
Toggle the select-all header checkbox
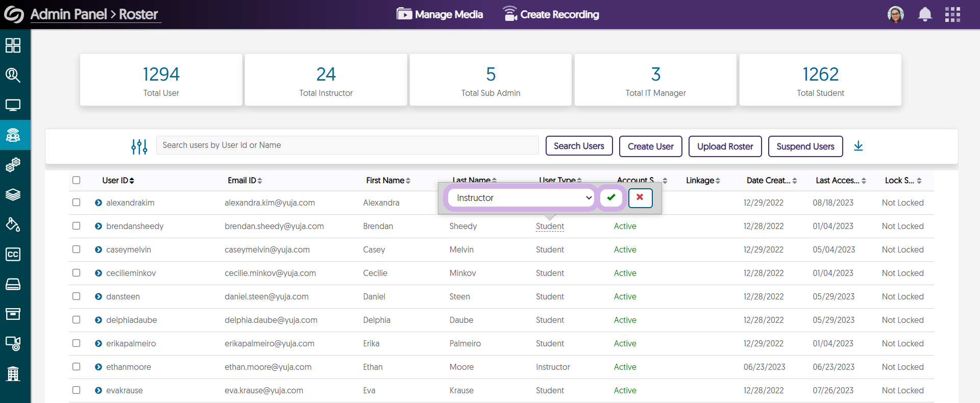pos(77,180)
